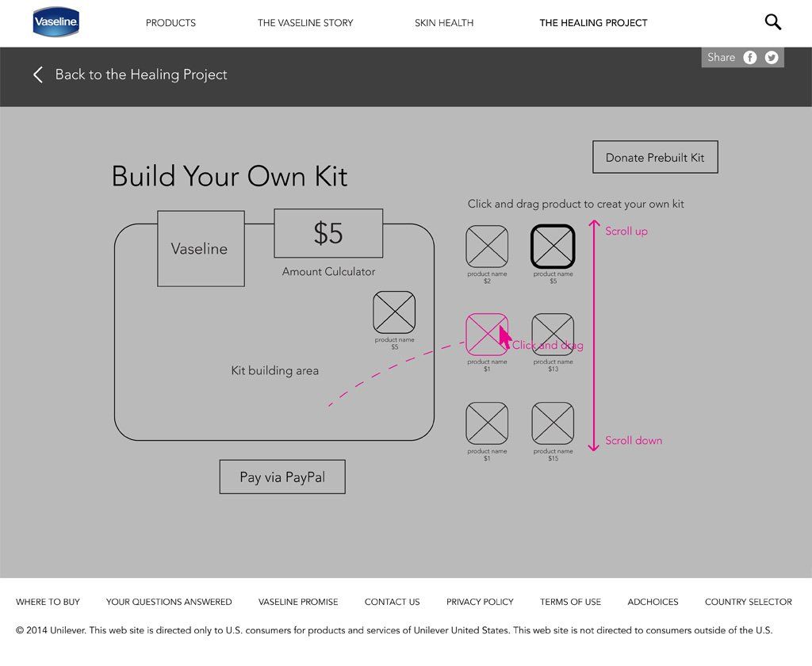The width and height of the screenshot is (812, 666).
Task: Select the $13 product thumbnail
Action: point(553,335)
